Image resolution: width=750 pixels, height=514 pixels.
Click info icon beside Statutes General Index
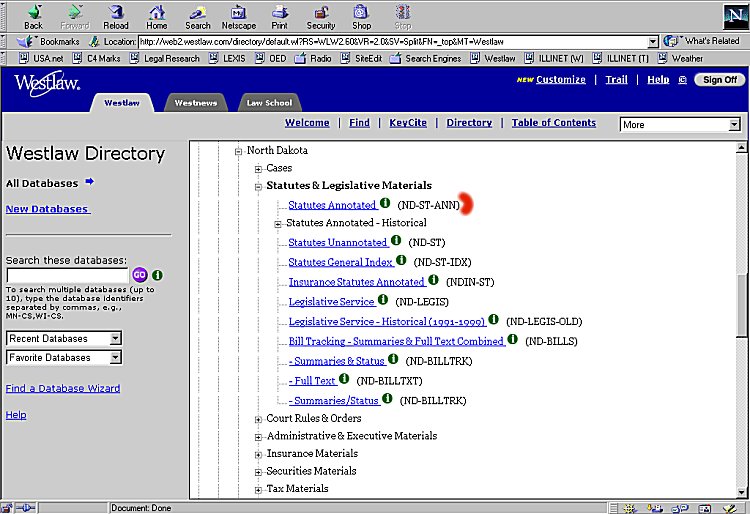(x=401, y=260)
